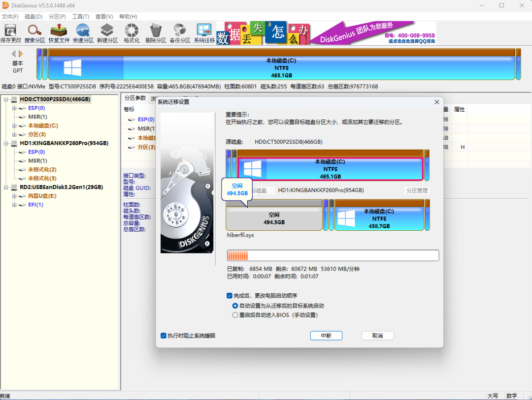
Task: Collapse the HD0:CT500P2SSD8 tree node
Action: [6, 99]
